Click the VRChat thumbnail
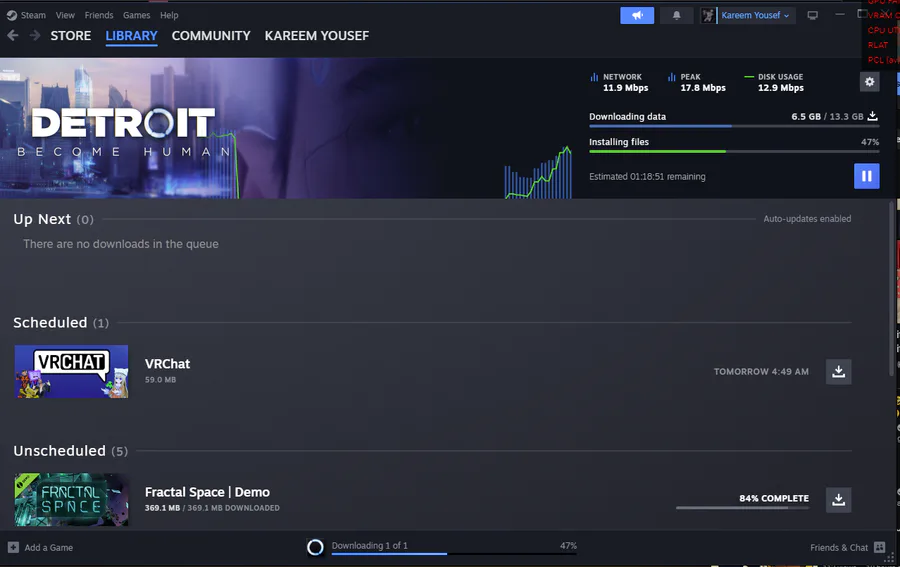This screenshot has height=567, width=900. (71, 371)
